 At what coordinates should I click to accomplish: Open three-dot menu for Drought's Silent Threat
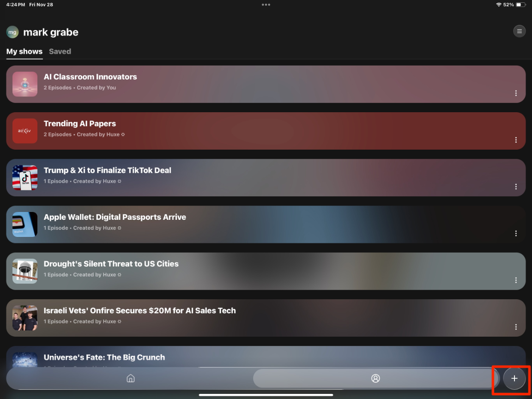516,280
